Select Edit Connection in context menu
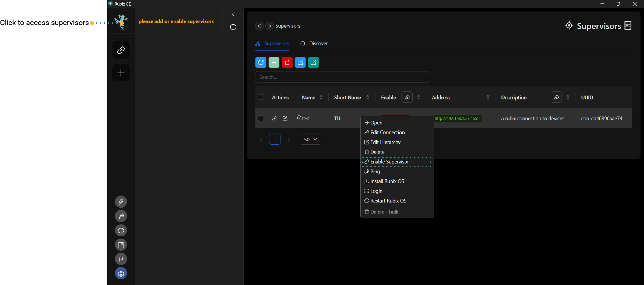 pos(397,133)
